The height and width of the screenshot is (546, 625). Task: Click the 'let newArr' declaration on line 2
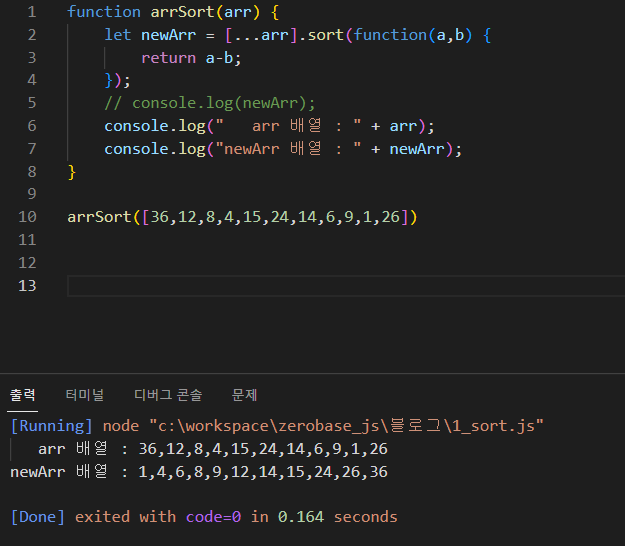150,35
